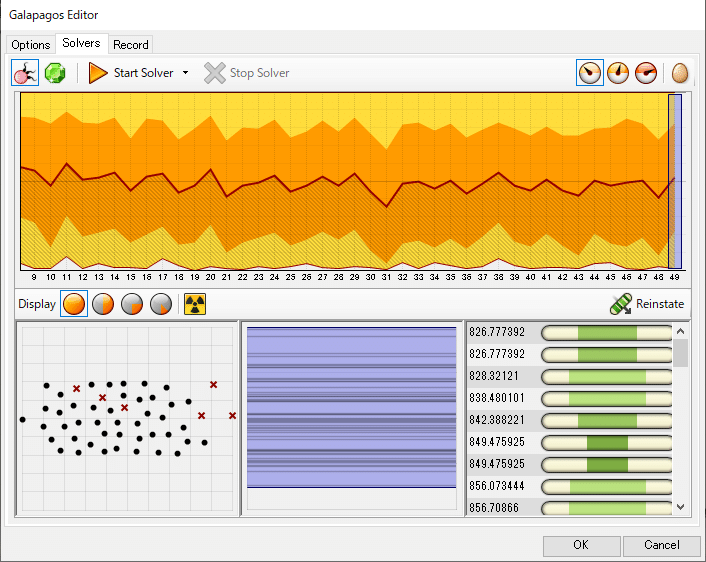
Task: Select the smallest slice circle display mode
Action: point(161,304)
